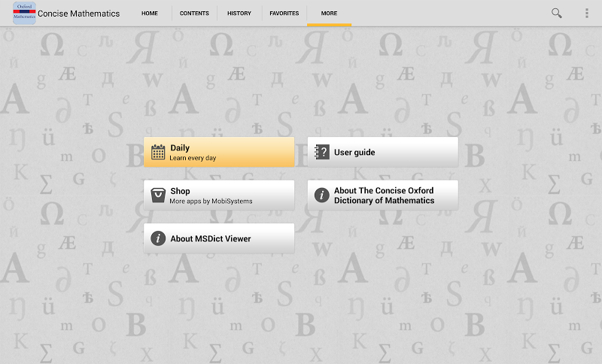Click the User guide question-mark notebook icon
602x364 pixels.
(322, 152)
